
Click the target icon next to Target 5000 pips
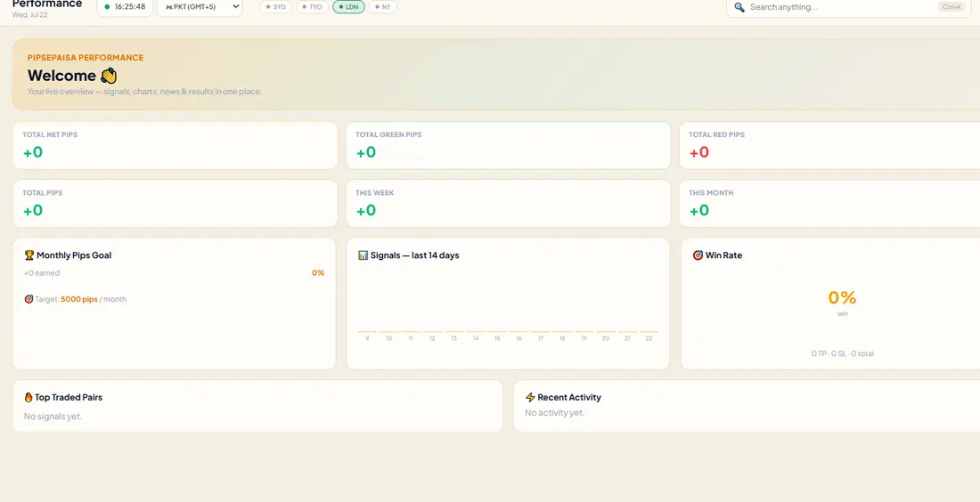click(29, 299)
